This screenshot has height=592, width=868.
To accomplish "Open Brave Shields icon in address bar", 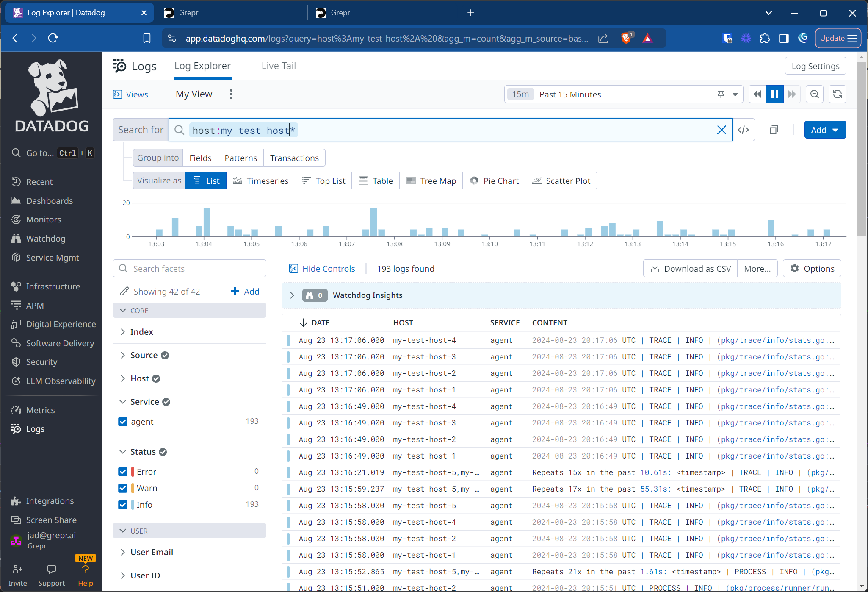I will point(626,39).
